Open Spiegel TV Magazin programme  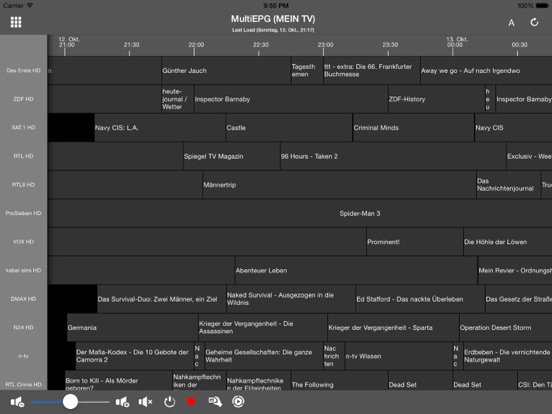tap(232, 156)
